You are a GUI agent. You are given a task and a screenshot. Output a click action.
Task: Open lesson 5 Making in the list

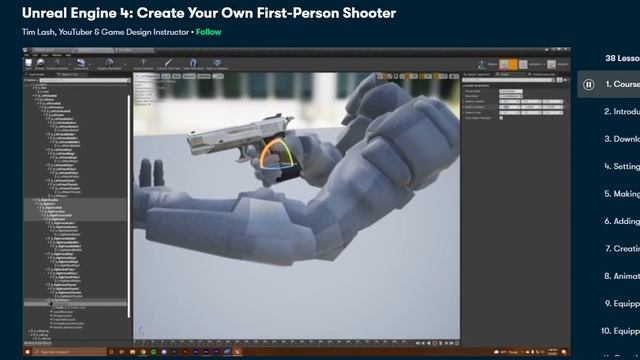622,193
